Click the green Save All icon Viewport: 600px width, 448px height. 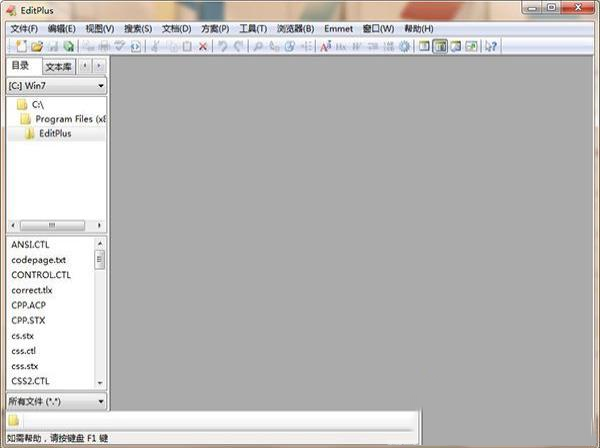[x=68, y=46]
